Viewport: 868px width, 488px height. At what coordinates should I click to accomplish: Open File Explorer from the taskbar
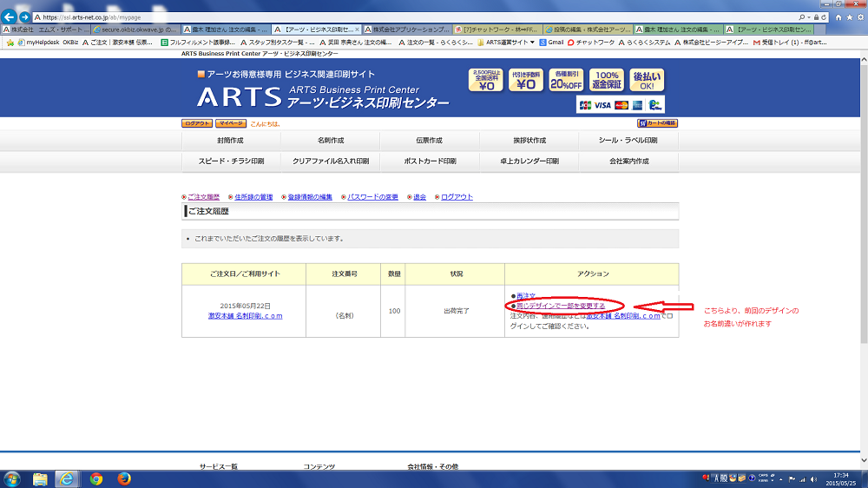(x=40, y=479)
